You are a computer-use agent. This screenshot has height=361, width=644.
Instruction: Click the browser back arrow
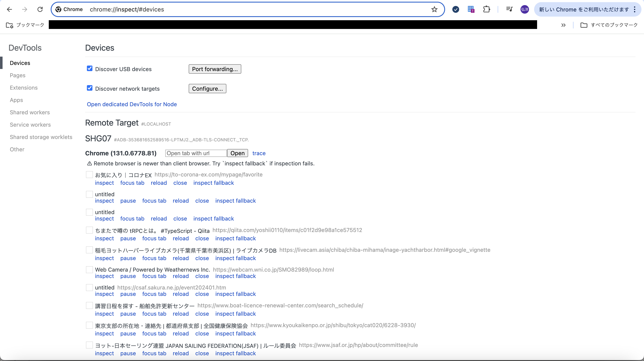(x=10, y=10)
